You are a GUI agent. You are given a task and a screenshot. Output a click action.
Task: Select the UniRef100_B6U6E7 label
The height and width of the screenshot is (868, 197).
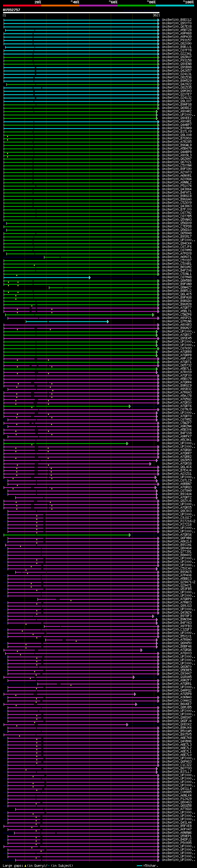(176, 704)
